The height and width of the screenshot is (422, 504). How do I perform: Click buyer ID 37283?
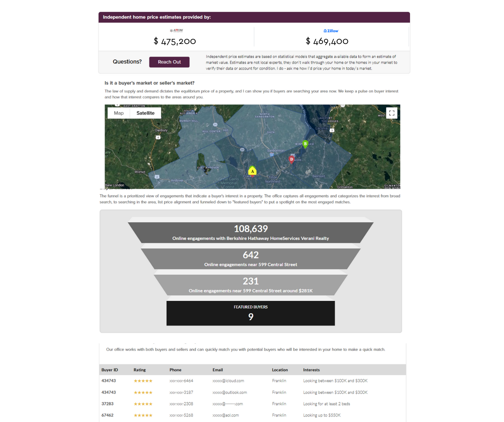107,404
